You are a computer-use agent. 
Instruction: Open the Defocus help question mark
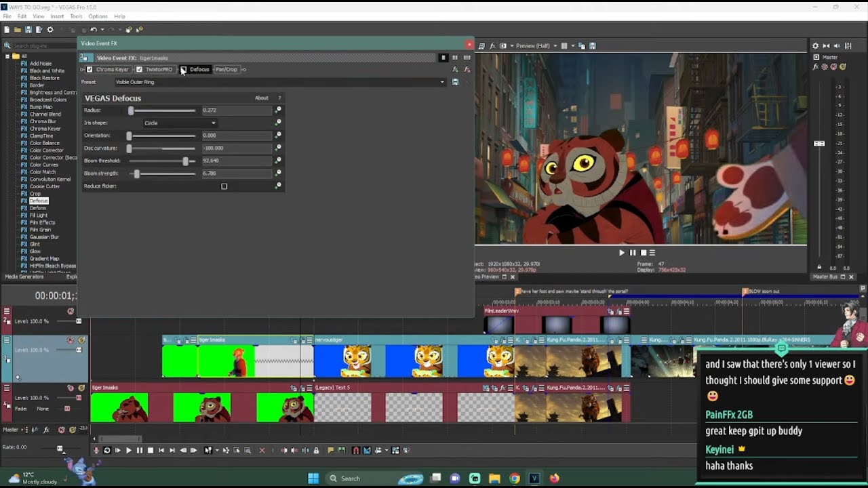point(279,98)
